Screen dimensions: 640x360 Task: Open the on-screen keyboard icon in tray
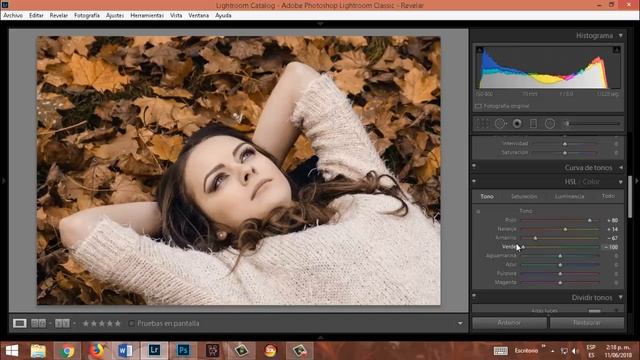(500, 351)
